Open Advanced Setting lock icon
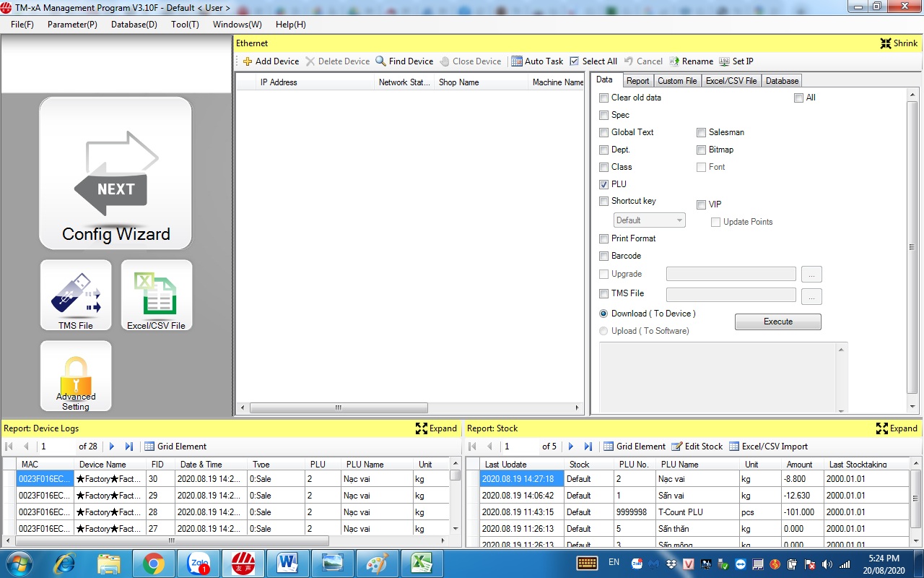This screenshot has height=578, width=924. 76,376
